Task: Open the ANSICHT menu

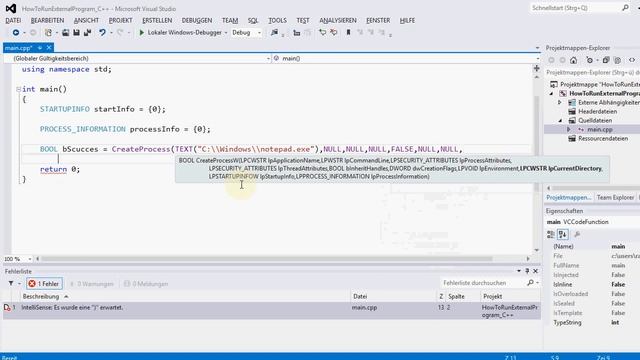Action: 86,20
